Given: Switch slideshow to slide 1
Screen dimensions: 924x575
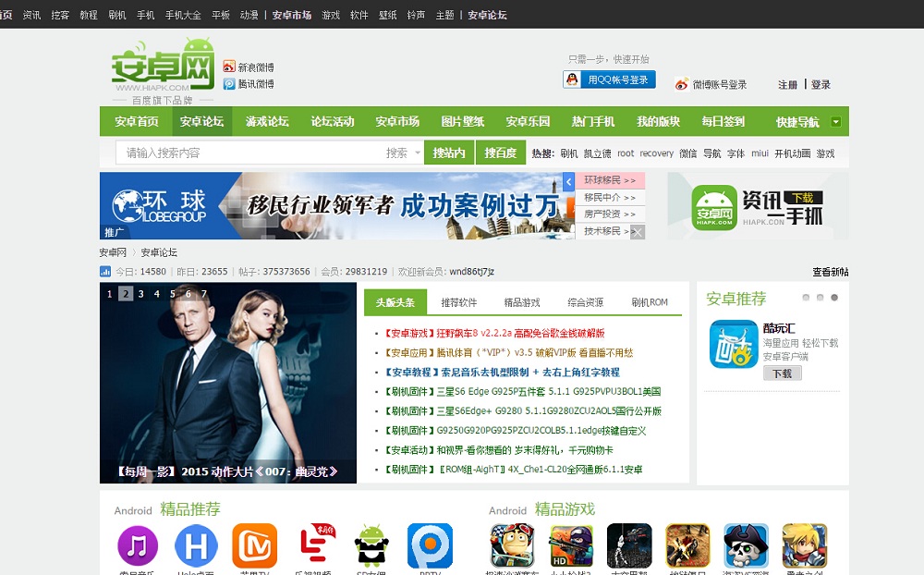Looking at the screenshot, I should coord(110,294).
